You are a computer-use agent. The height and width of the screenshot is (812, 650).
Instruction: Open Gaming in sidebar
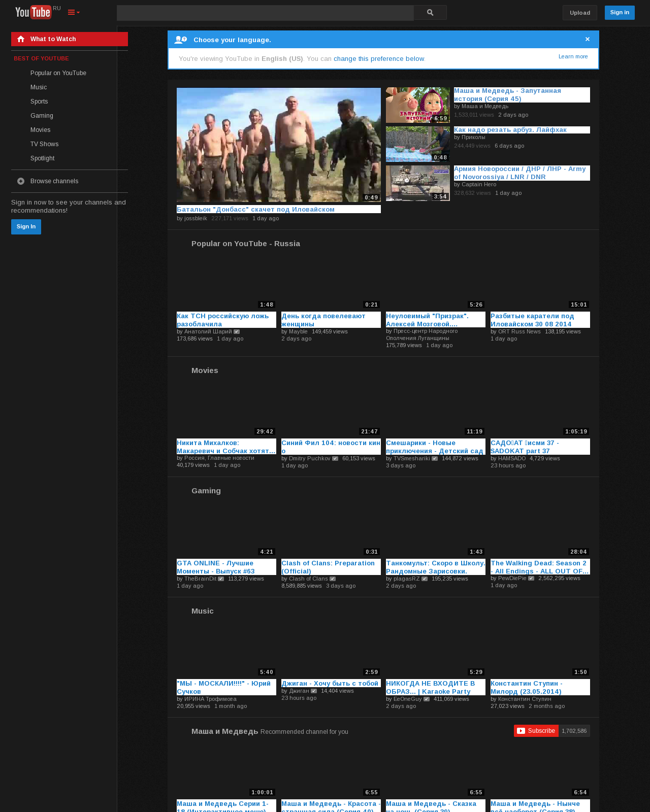click(x=42, y=116)
